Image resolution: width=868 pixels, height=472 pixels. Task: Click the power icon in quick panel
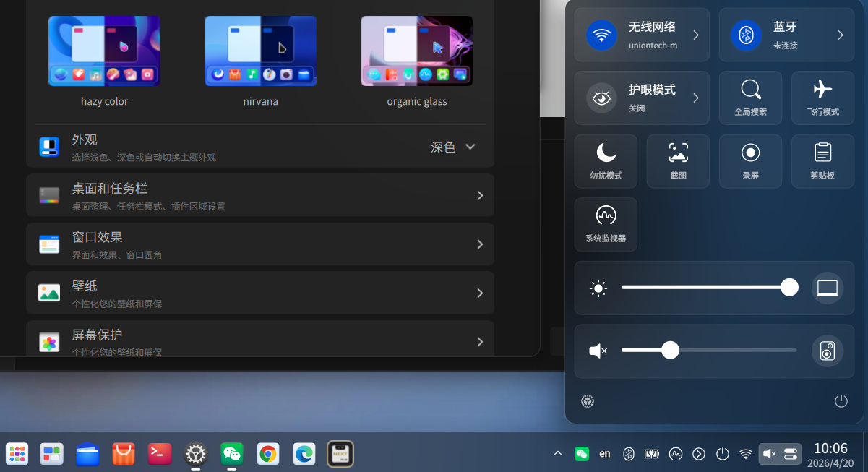841,401
